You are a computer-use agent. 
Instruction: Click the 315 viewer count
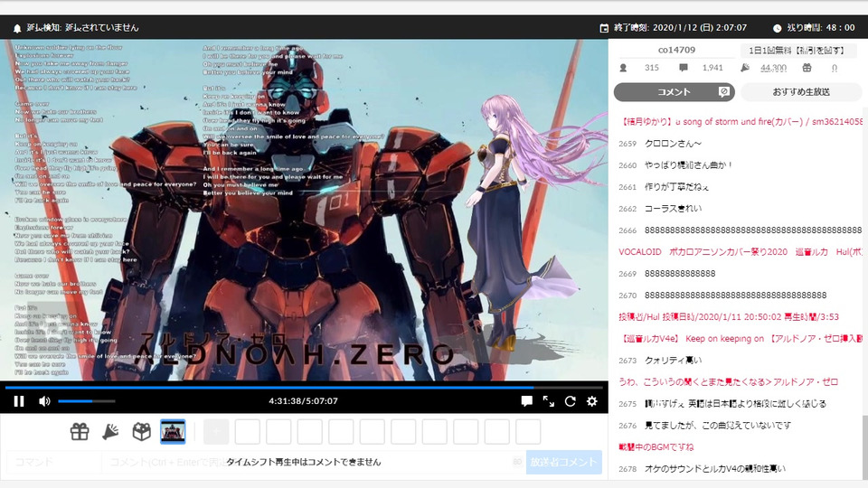(x=652, y=68)
